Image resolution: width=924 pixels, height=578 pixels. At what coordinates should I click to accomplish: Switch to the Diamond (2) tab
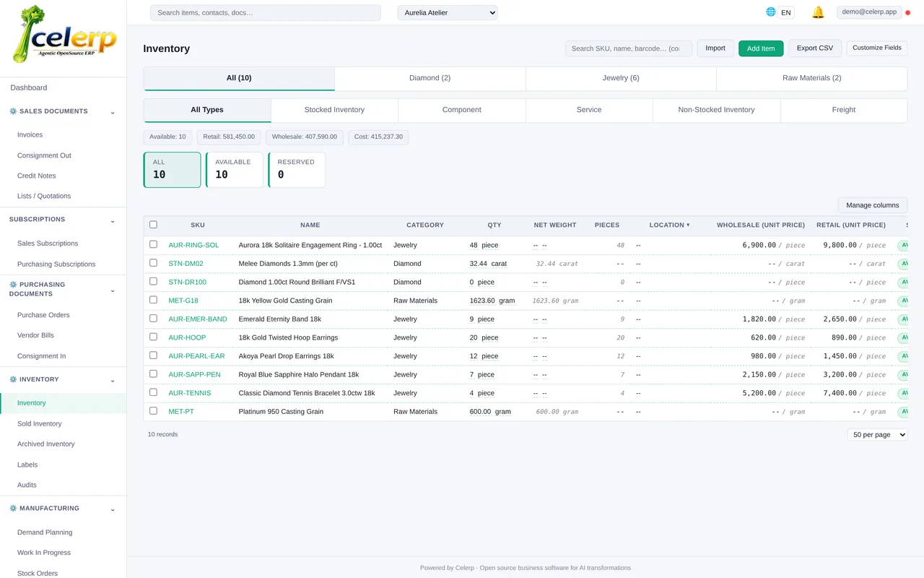pos(430,78)
